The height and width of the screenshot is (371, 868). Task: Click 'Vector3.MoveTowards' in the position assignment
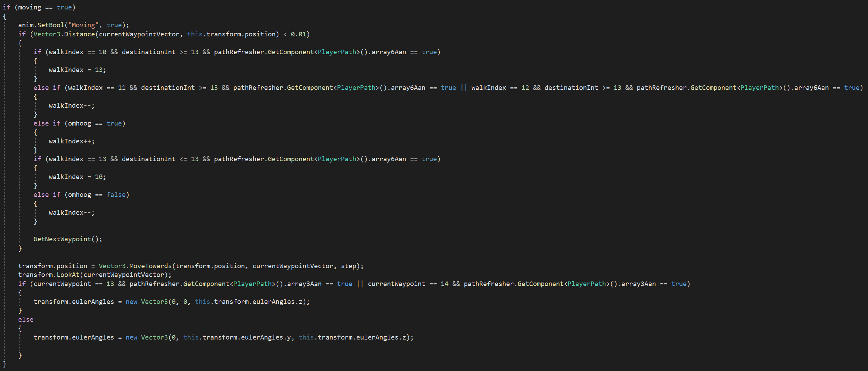point(135,266)
